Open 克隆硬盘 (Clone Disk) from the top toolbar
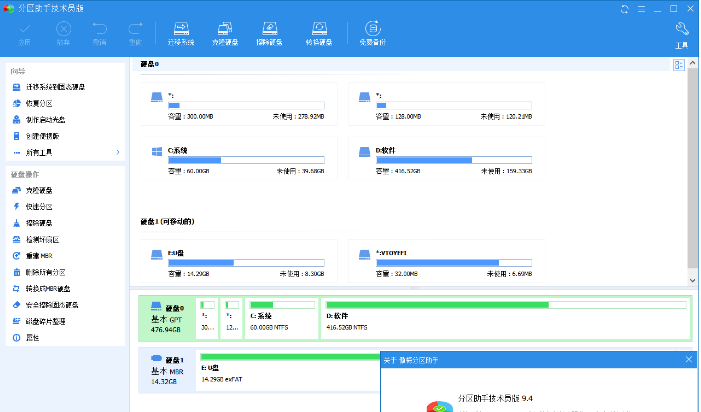 [225, 34]
